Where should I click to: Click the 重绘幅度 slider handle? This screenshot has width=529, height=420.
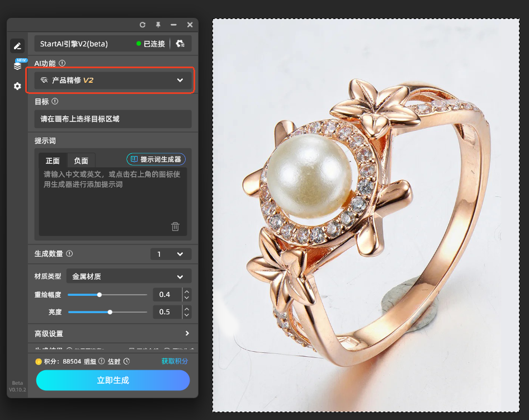(x=99, y=295)
